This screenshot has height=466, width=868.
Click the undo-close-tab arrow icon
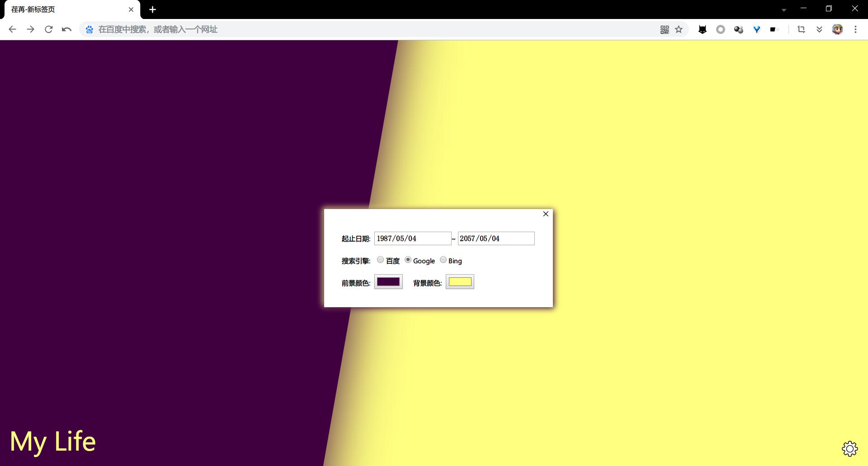[66, 29]
